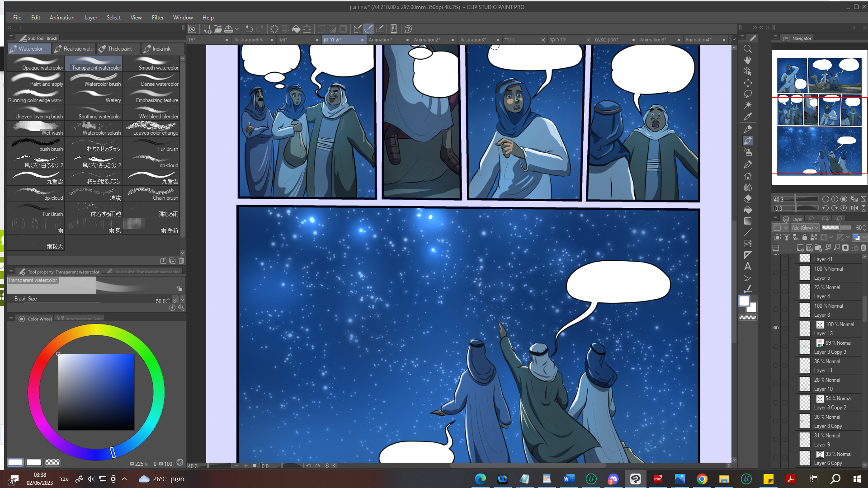
Task: Select the Eraser tool
Action: point(748,198)
